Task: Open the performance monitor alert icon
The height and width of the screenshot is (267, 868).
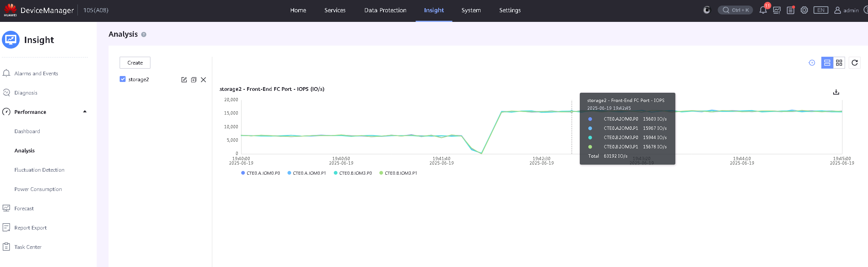Action: [x=777, y=10]
